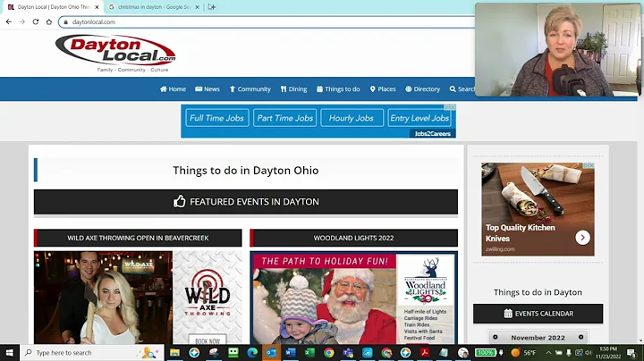Click the browser forward arrow
The image size is (644, 361).
coord(22,21)
